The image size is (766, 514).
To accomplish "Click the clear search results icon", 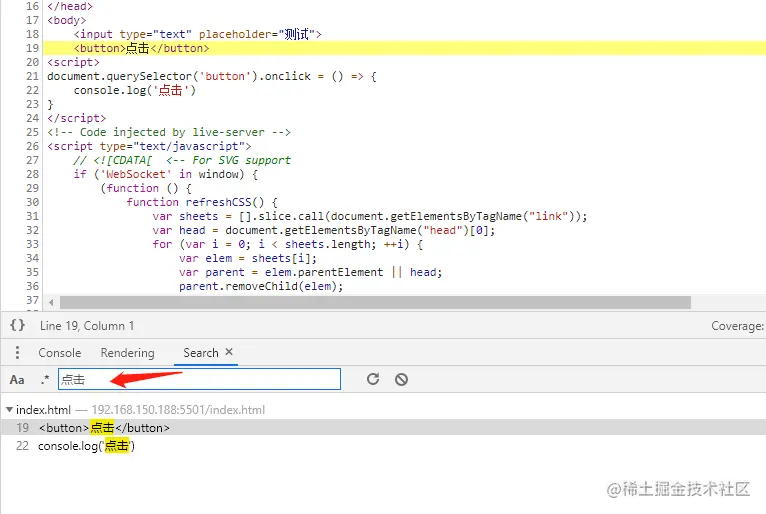I will (x=402, y=379).
